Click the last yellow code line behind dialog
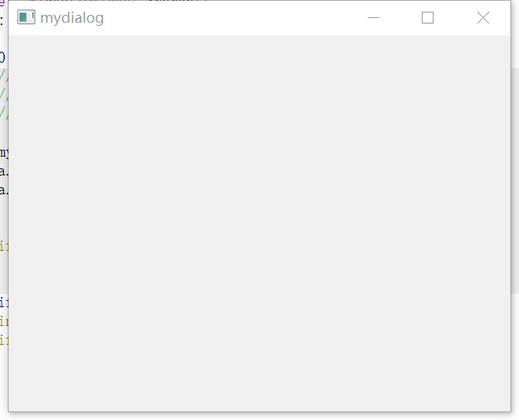519x420 pixels. point(4,340)
